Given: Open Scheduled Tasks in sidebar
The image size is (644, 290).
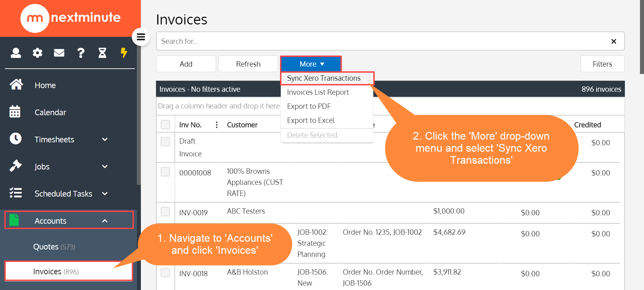Looking at the screenshot, I should point(63,194).
